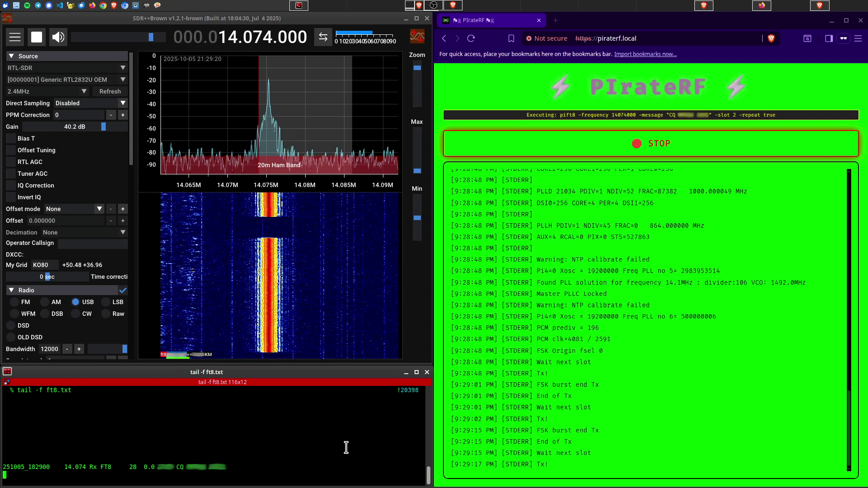Screen dimensions: 868x488
Task: Open the Brave Shields icon in address bar
Action: (771, 38)
